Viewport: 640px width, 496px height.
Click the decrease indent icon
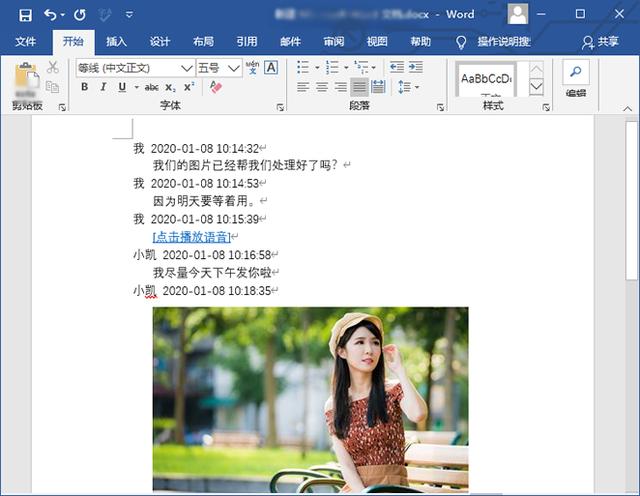397,67
